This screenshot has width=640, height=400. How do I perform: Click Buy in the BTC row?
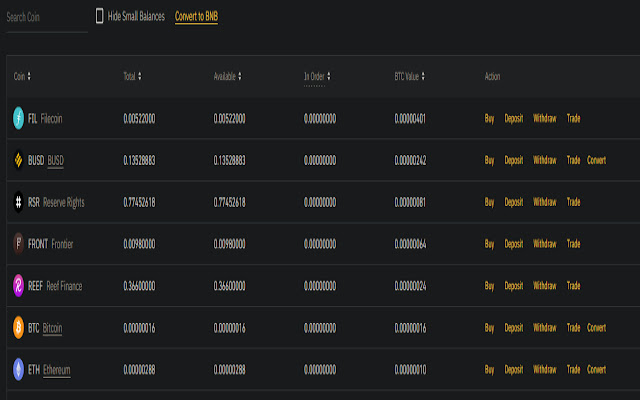489,328
